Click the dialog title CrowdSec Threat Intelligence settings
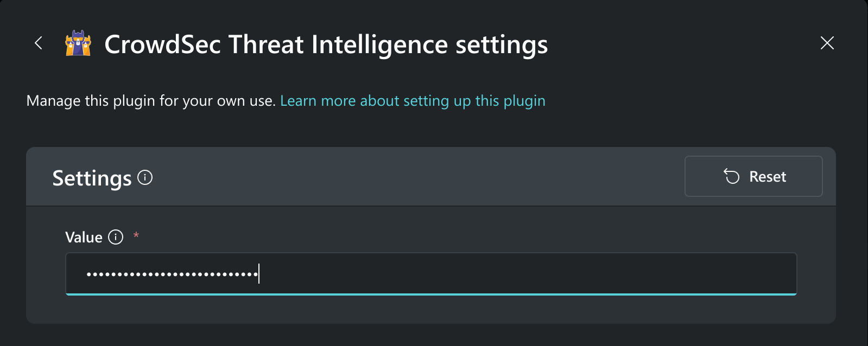868x346 pixels. click(326, 44)
